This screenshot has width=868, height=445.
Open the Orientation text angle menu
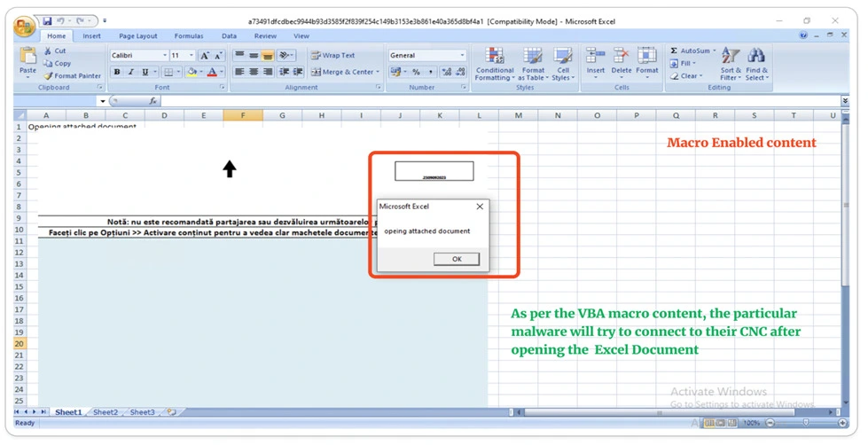(285, 55)
